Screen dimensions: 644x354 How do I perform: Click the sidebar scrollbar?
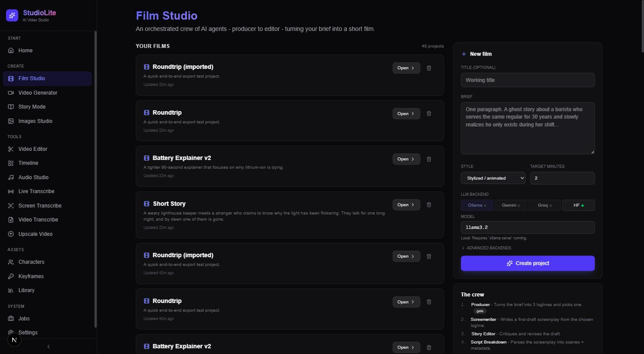click(96, 179)
